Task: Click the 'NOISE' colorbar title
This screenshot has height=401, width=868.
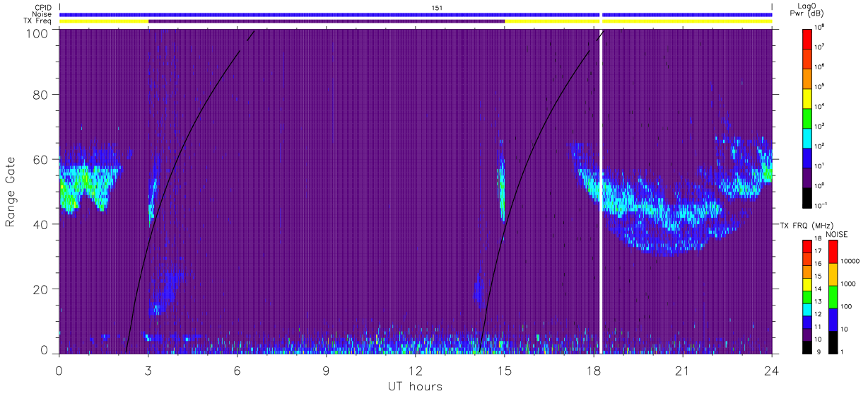Action: (836, 233)
